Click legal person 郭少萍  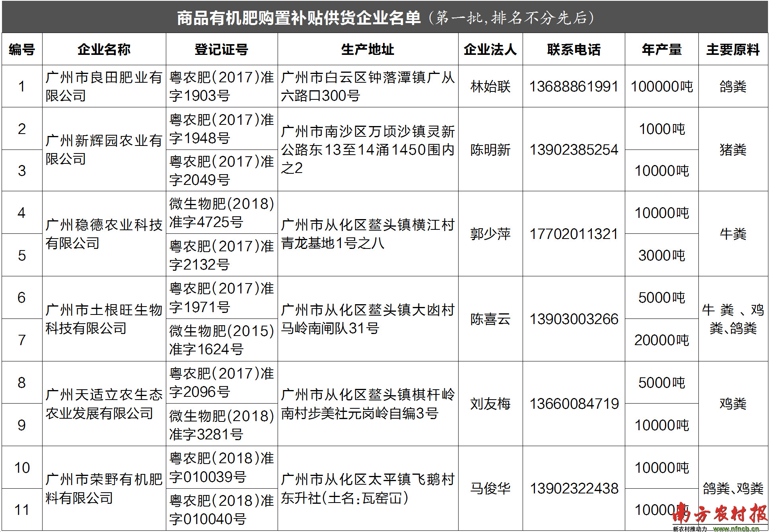pos(490,234)
